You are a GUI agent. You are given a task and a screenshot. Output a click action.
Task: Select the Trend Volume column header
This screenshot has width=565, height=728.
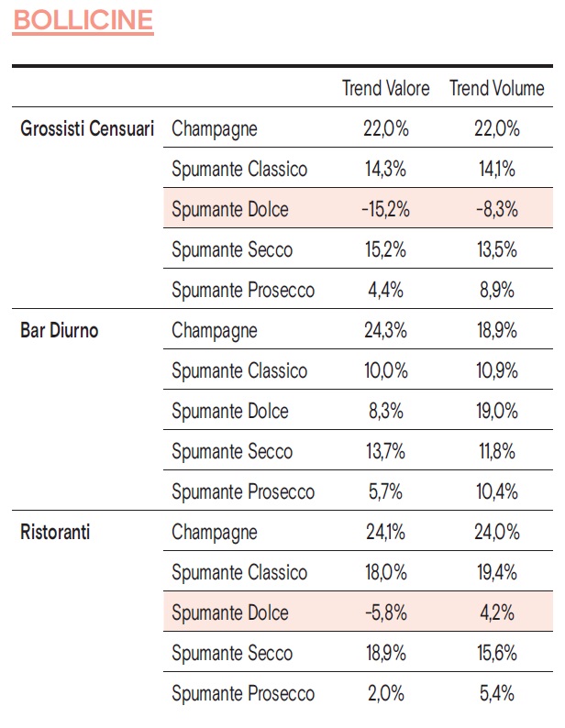point(496,89)
